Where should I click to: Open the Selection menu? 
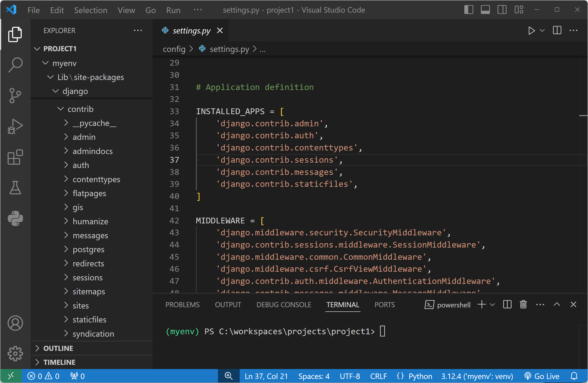tap(91, 10)
